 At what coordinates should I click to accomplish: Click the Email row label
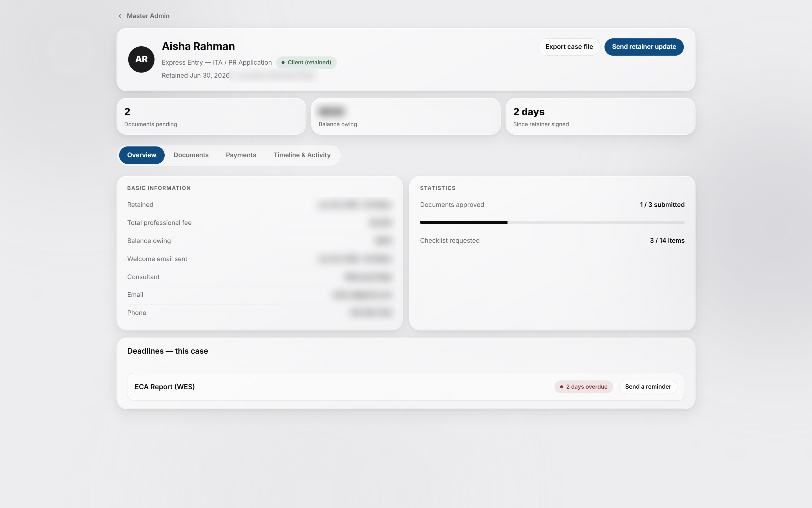[x=135, y=295]
